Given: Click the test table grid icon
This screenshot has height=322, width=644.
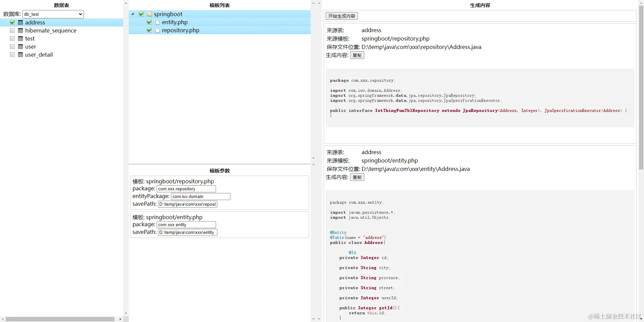Looking at the screenshot, I should pyautogui.click(x=20, y=39).
